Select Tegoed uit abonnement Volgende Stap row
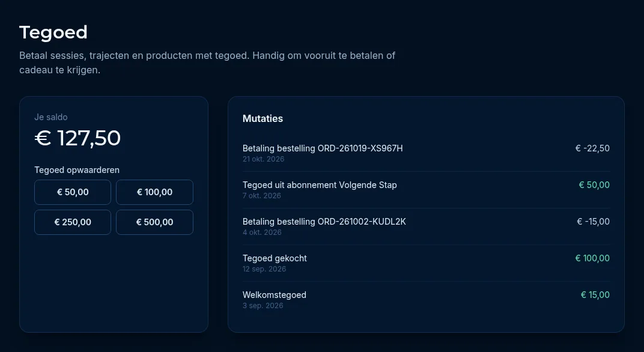Screen dimensions: 644x352 (x=426, y=190)
